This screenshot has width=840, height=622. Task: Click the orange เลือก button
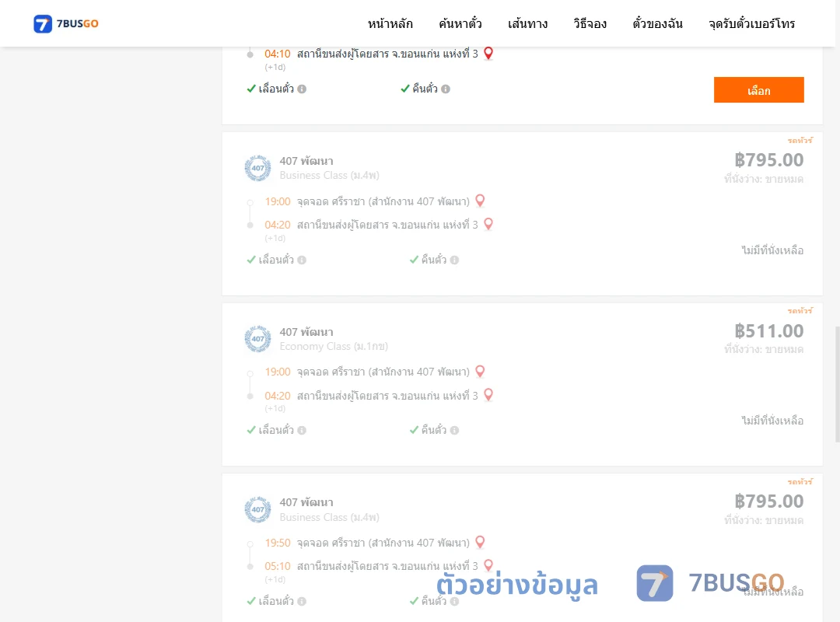758,90
